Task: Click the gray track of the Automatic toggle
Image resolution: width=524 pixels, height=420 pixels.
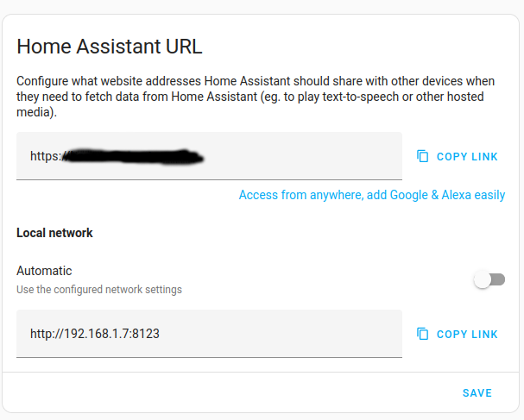Action: click(x=499, y=279)
